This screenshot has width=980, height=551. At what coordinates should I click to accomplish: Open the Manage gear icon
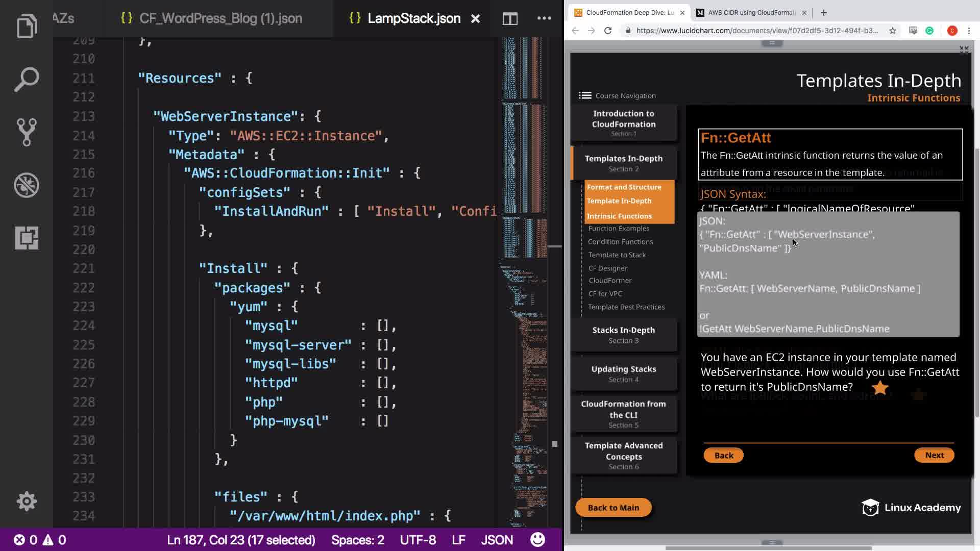27,501
